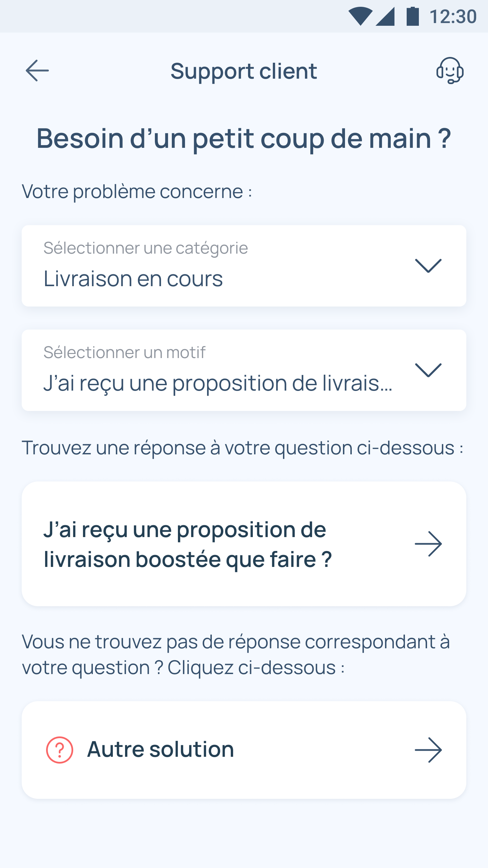Click the red question mark icon
488x868 pixels.
tap(60, 750)
